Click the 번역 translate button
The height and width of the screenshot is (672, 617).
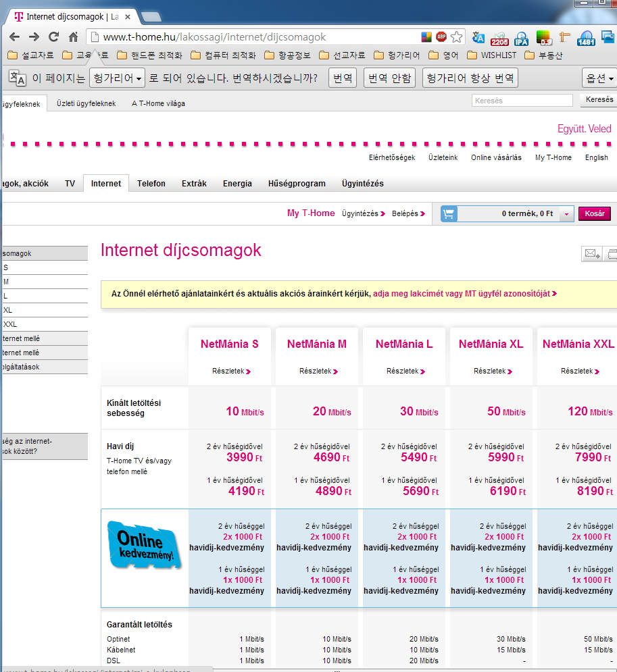click(343, 78)
